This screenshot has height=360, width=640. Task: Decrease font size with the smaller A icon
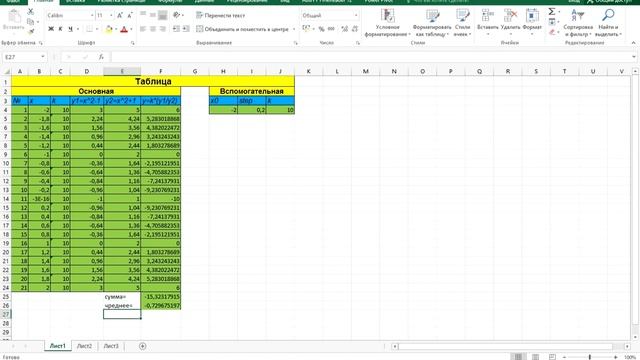(130, 16)
